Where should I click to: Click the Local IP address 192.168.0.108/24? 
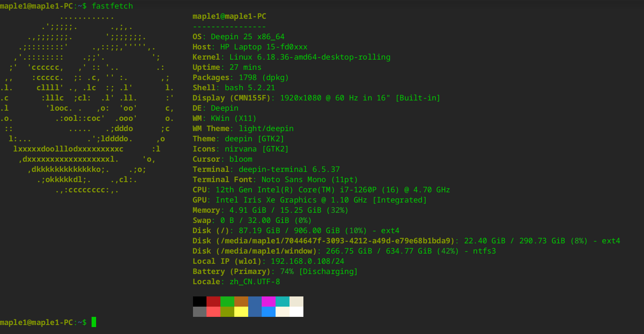(307, 261)
